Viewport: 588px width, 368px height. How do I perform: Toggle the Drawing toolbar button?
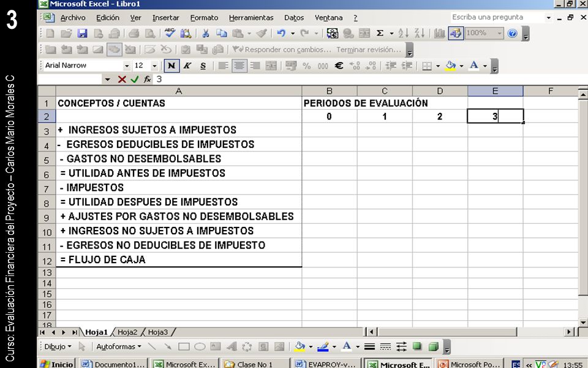click(x=456, y=33)
